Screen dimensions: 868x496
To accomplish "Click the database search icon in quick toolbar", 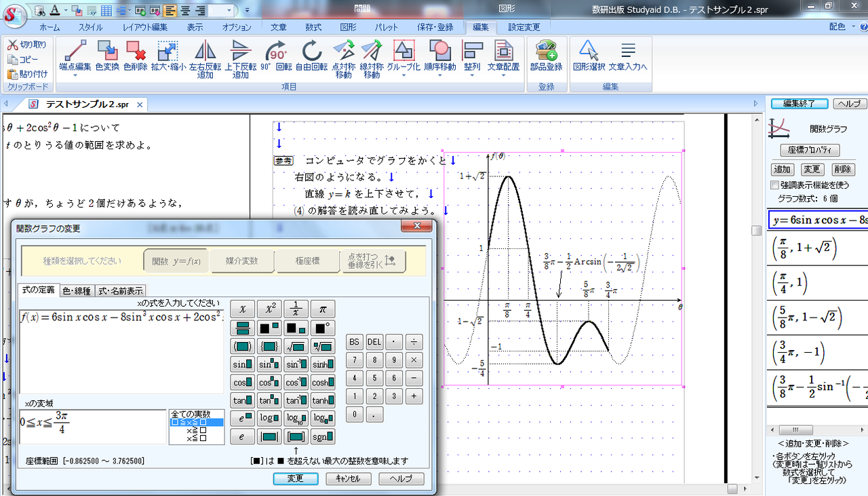I will pos(41,11).
